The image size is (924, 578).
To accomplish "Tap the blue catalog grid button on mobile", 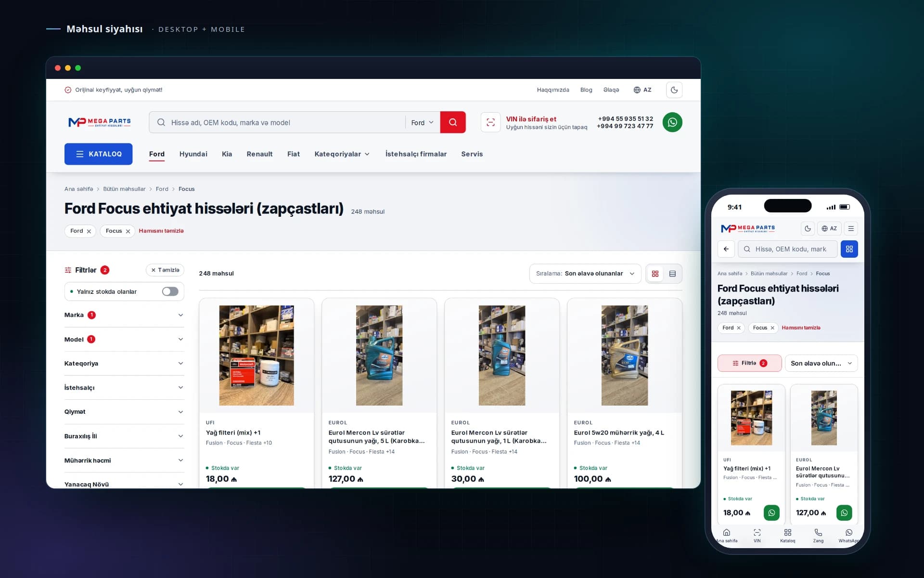I will 849,249.
